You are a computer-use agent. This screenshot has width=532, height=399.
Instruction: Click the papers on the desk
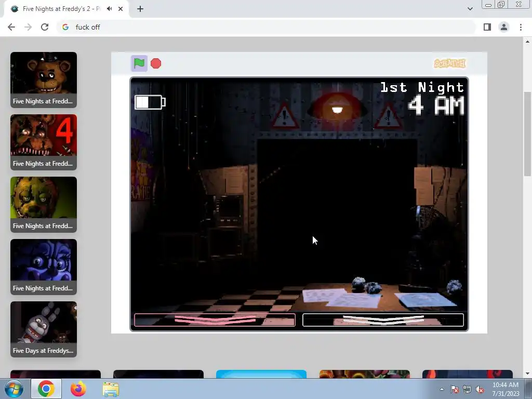(x=341, y=298)
